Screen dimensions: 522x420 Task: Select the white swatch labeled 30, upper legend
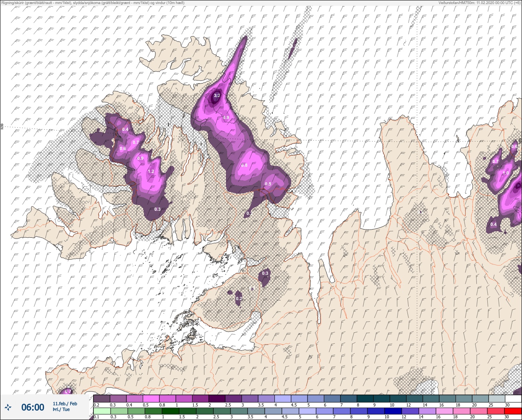pyautogui.click(x=513, y=398)
